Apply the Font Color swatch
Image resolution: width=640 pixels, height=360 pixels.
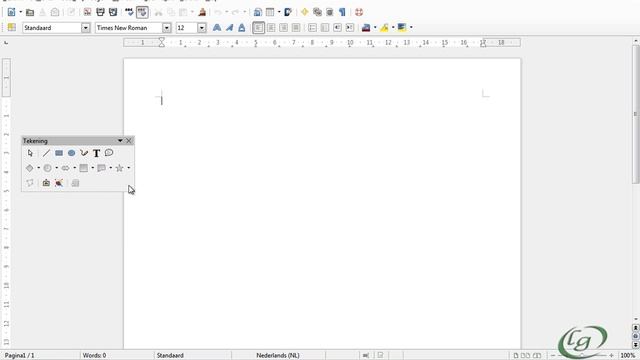pos(366,28)
